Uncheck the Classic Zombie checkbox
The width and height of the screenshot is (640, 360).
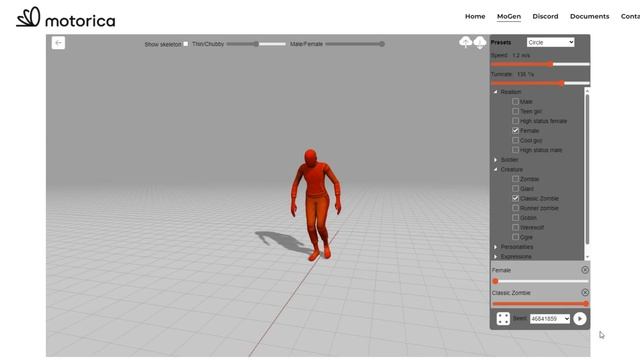[x=516, y=198]
